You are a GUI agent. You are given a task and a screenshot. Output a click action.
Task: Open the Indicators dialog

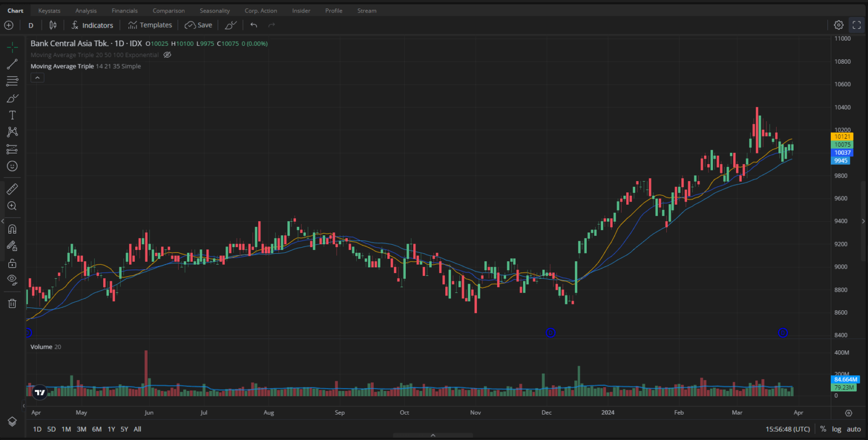click(92, 25)
